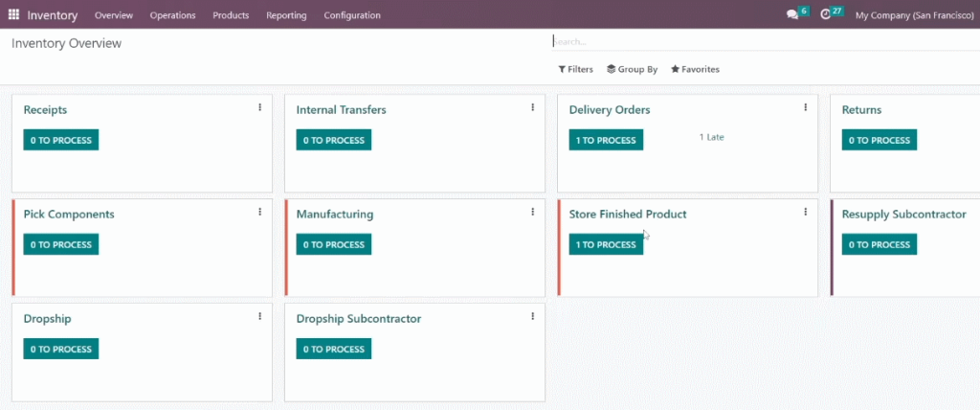Open Internal Transfers card three-dot menu
The height and width of the screenshot is (410, 980).
[x=532, y=107]
